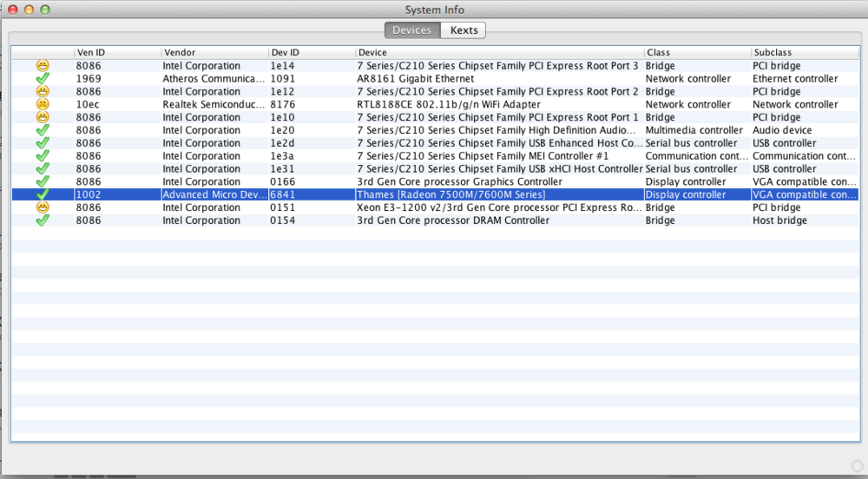Switch to the Kexts tab
Screen dimensions: 868x479
point(464,30)
